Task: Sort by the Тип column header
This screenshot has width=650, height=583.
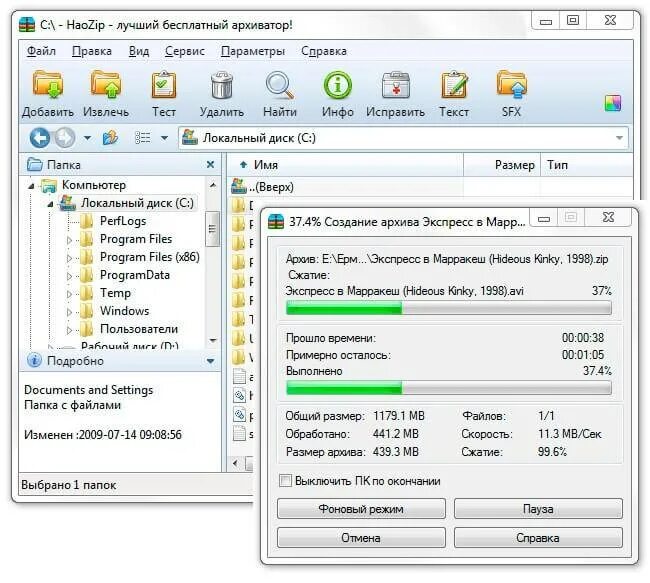Action: click(x=586, y=165)
